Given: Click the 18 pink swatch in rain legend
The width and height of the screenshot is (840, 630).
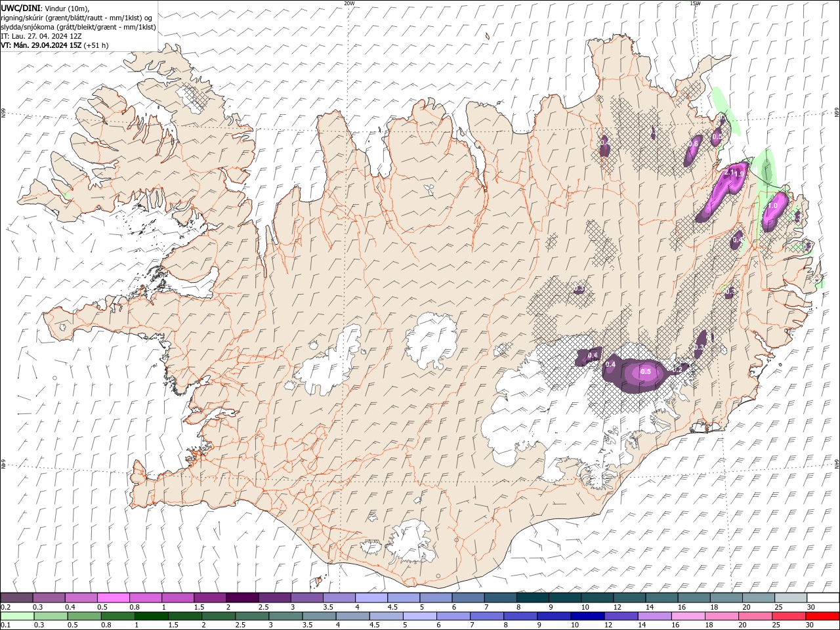Looking at the screenshot, I should [723, 616].
